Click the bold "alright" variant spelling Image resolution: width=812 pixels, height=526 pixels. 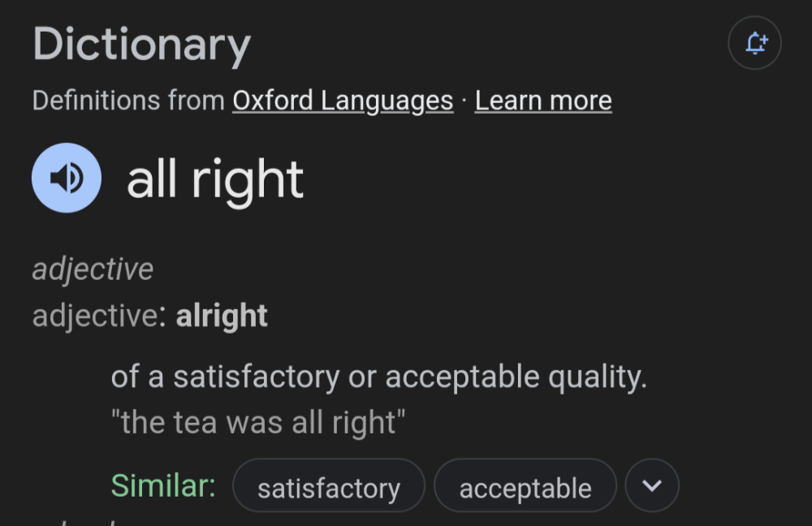click(222, 315)
